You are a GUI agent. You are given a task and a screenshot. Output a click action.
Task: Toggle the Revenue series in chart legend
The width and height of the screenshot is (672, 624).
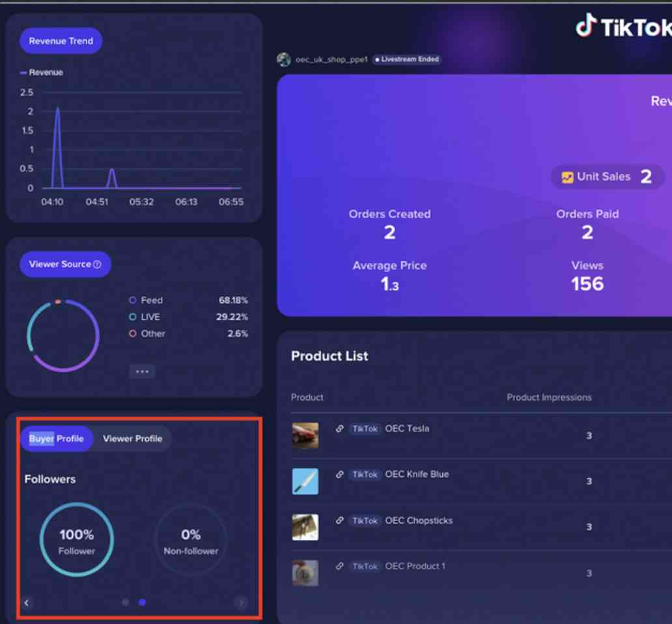click(42, 72)
